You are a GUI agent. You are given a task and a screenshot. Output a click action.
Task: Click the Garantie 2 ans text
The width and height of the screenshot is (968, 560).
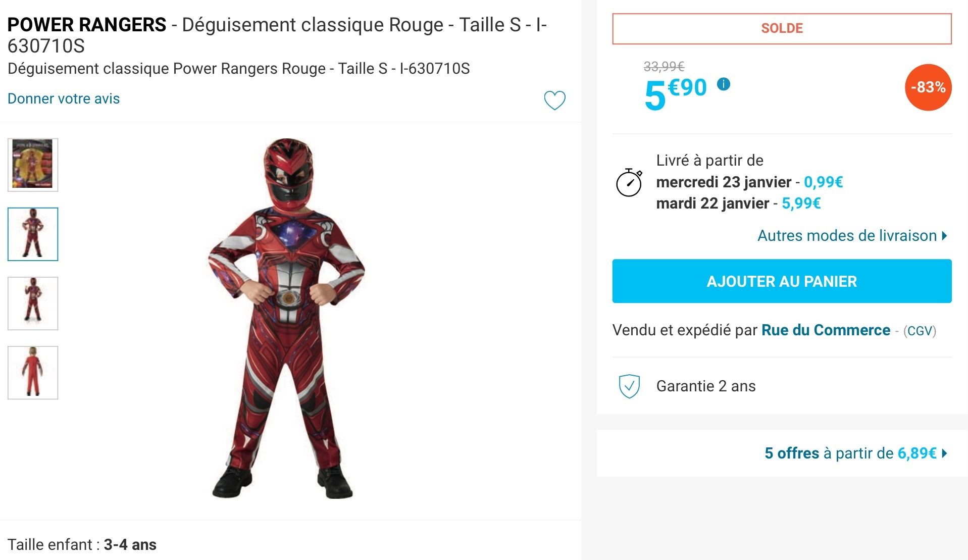click(705, 386)
